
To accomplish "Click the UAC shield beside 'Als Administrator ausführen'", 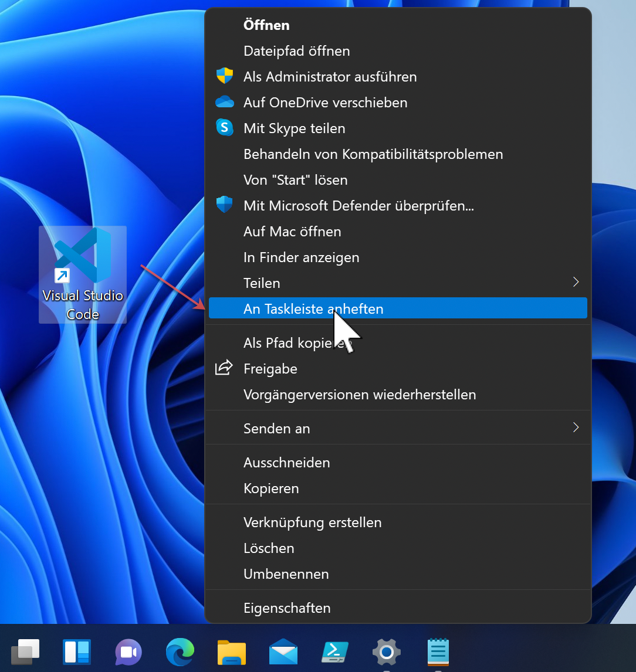I will click(x=225, y=76).
